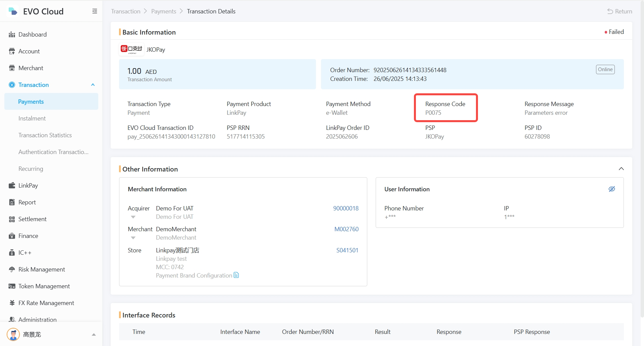Click the EVO Cloud logo
This screenshot has height=346, width=644.
[x=13, y=11]
